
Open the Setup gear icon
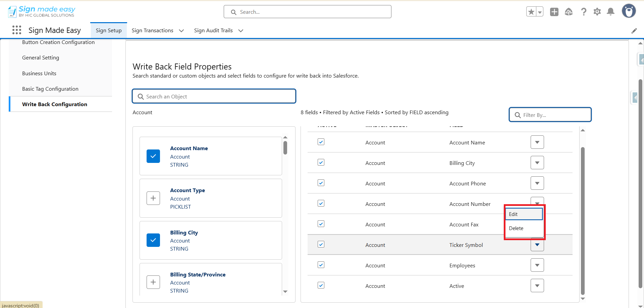pyautogui.click(x=597, y=12)
